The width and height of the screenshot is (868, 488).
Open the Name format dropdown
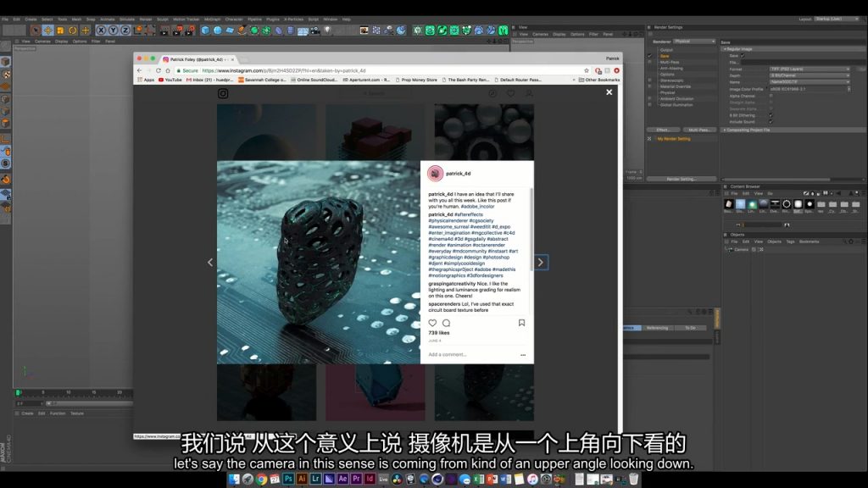pyautogui.click(x=810, y=82)
